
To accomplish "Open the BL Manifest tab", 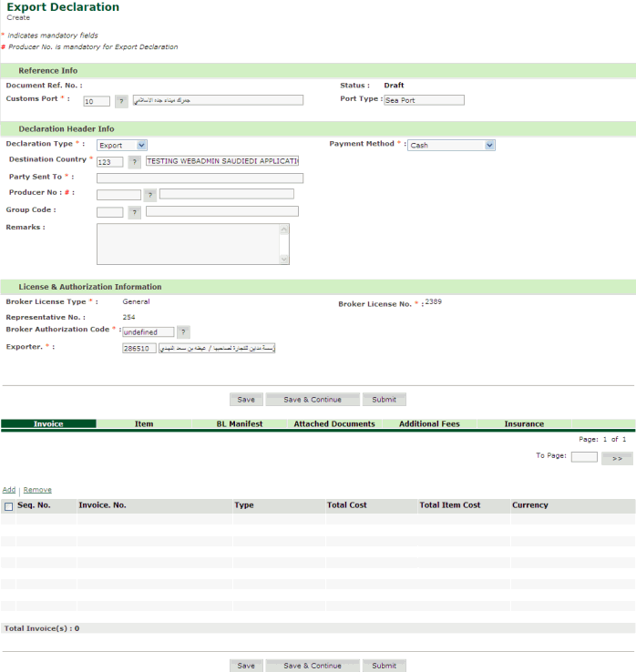I will pyautogui.click(x=240, y=424).
